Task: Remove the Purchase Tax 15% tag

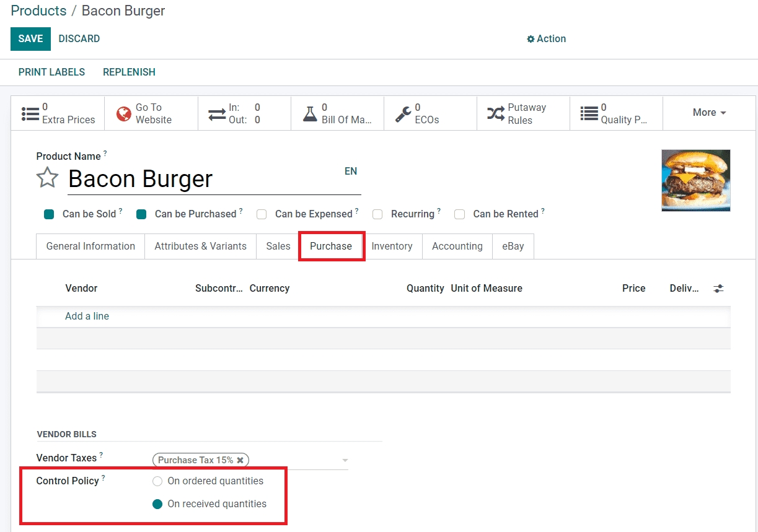Action: pos(240,460)
